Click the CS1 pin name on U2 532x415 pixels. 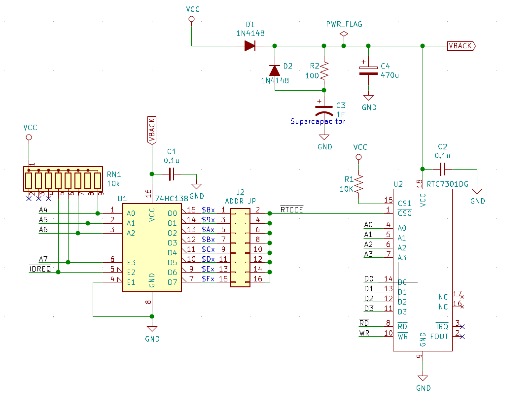tap(405, 204)
